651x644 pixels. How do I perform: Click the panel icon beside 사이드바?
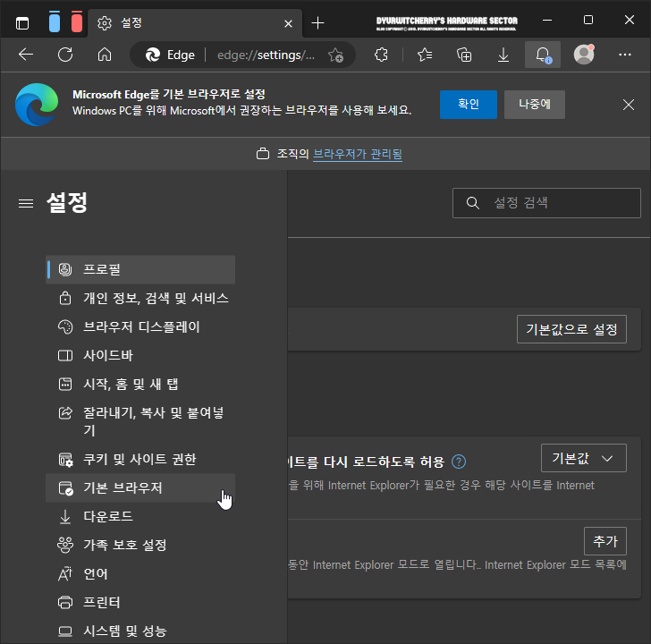pyautogui.click(x=65, y=355)
